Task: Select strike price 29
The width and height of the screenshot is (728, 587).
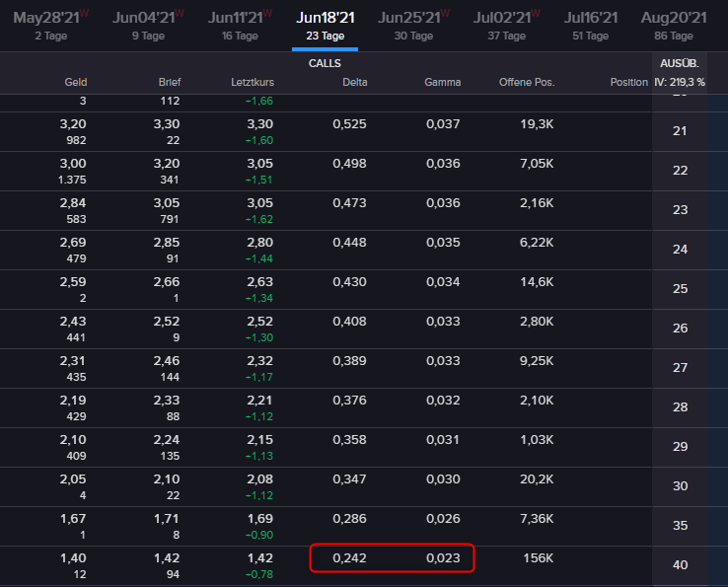Action: 680,447
